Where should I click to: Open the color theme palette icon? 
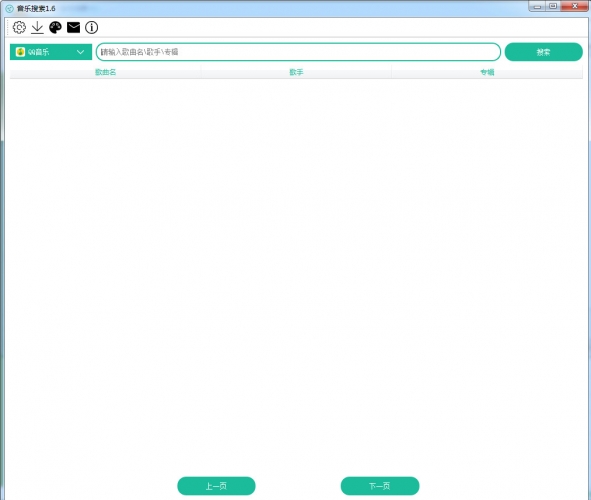[55, 28]
